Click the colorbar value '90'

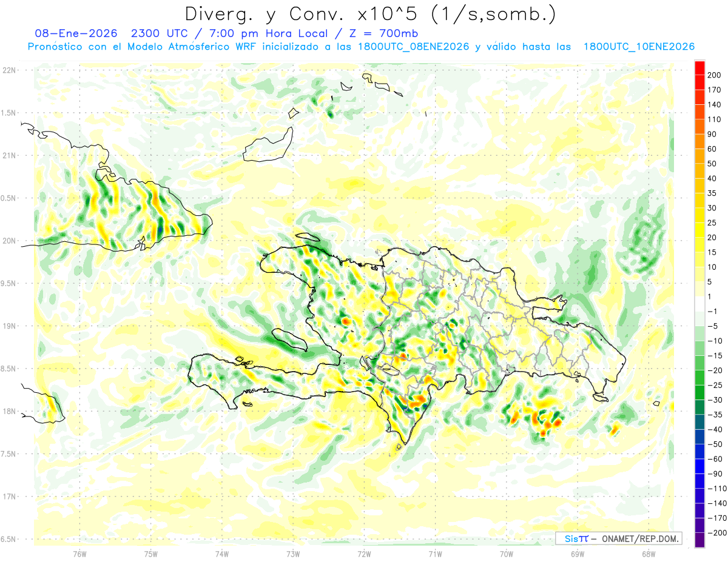tap(712, 134)
